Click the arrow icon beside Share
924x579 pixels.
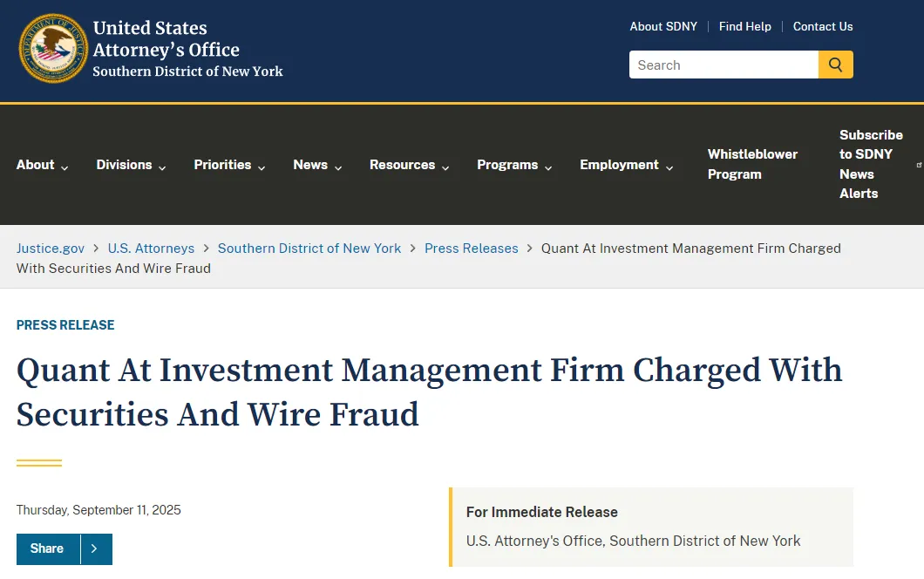coord(96,549)
